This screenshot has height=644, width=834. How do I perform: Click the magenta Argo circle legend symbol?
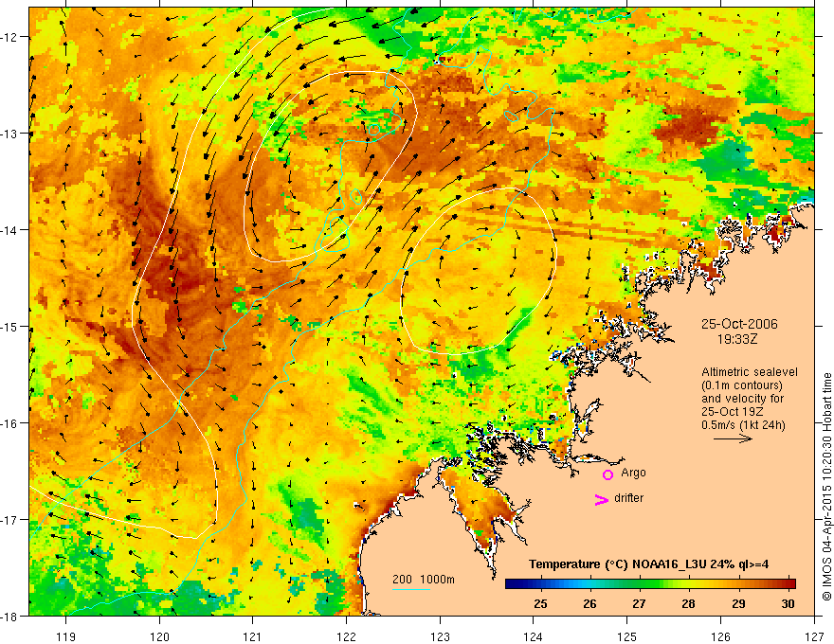607,474
